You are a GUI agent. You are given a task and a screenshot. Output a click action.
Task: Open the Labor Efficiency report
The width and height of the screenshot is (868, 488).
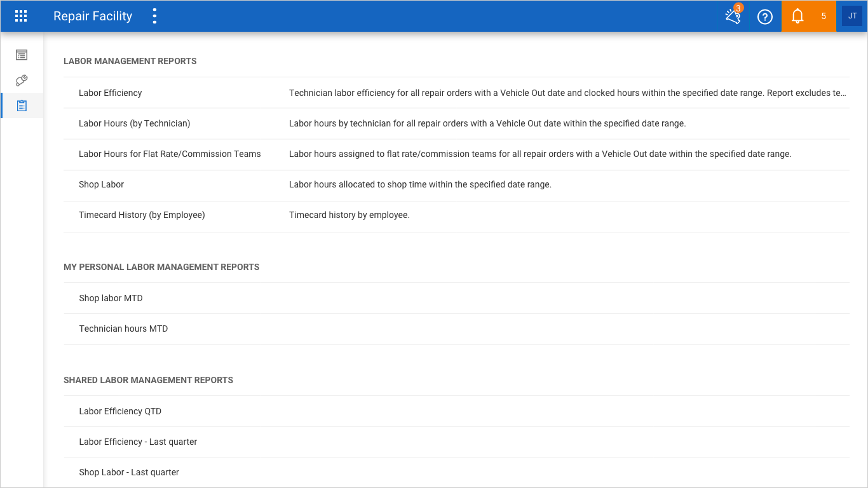tap(111, 93)
